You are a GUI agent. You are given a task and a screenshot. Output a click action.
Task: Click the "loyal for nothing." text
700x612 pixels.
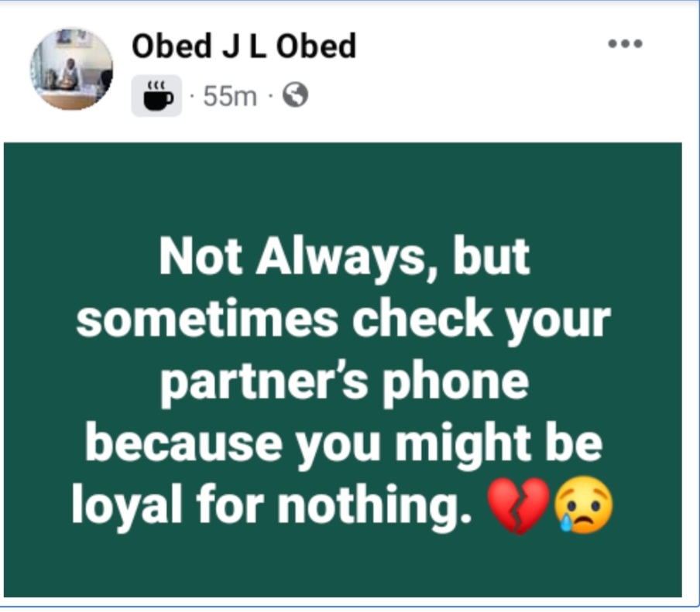pos(272,505)
